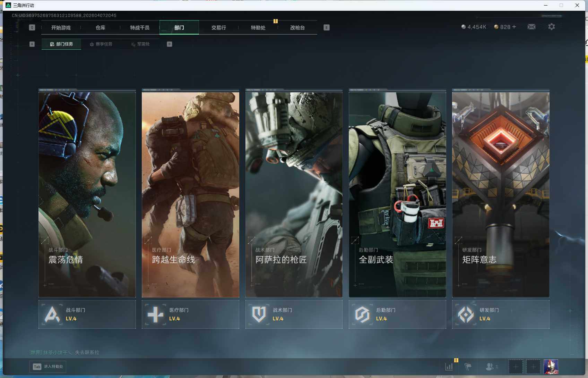The width and height of the screenshot is (588, 378).
Task: Click the 医疗部门 cross emblem icon
Action: pos(155,314)
